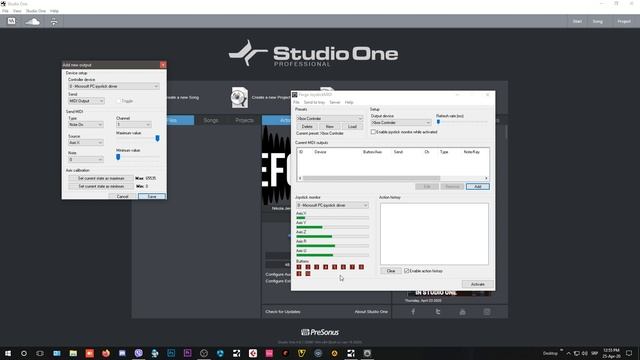Viewport: 640px width, 360px height.
Task: Switch to the Songs tab
Action: (x=211, y=120)
